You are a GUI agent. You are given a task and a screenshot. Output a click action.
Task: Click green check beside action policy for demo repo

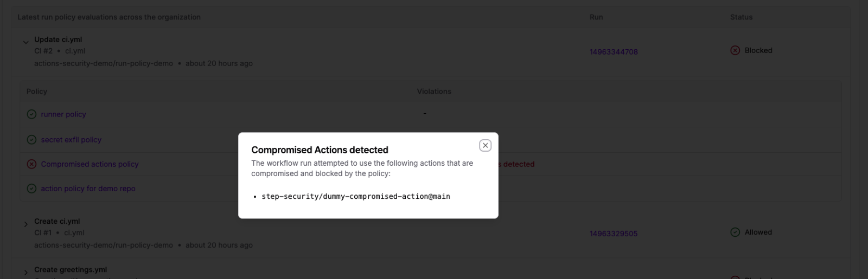pyautogui.click(x=31, y=189)
